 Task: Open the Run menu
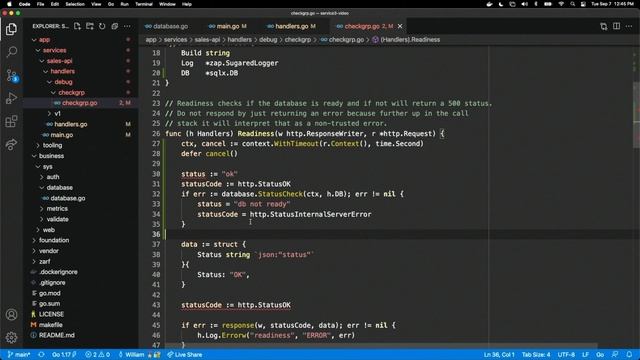pos(124,4)
